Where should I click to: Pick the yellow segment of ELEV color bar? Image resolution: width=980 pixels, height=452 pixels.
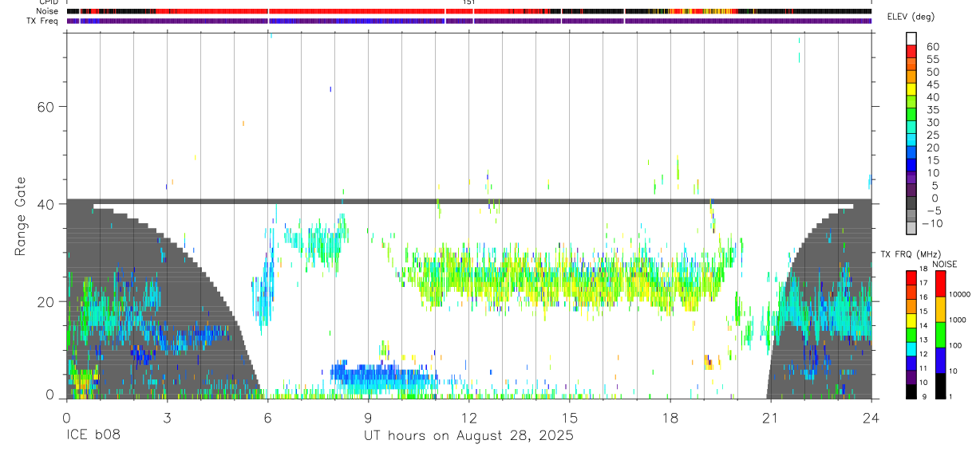911,89
